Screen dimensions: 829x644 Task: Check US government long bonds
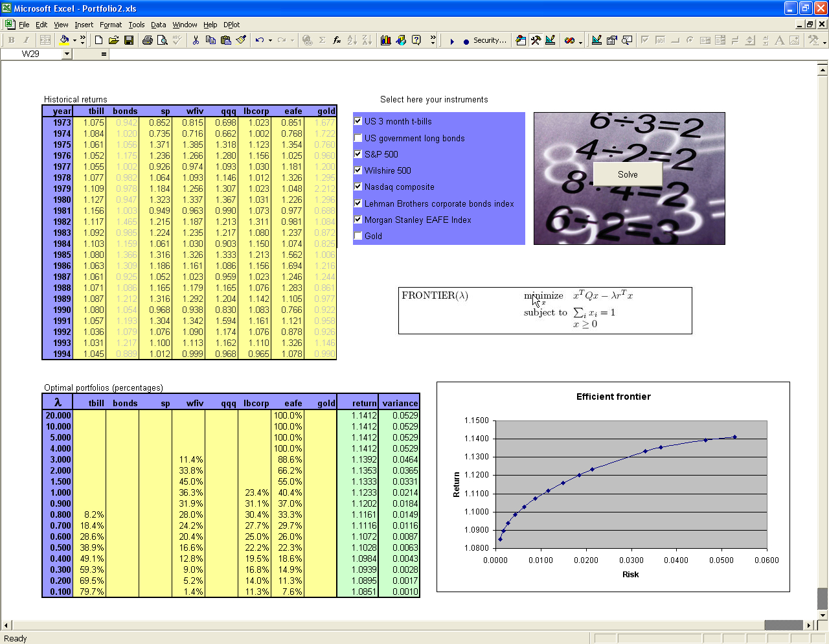click(x=358, y=138)
